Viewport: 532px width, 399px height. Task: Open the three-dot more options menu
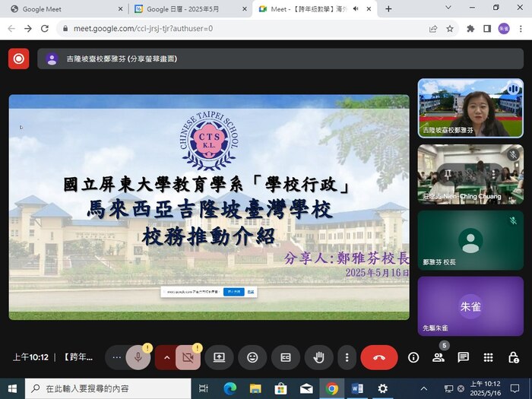(x=347, y=357)
